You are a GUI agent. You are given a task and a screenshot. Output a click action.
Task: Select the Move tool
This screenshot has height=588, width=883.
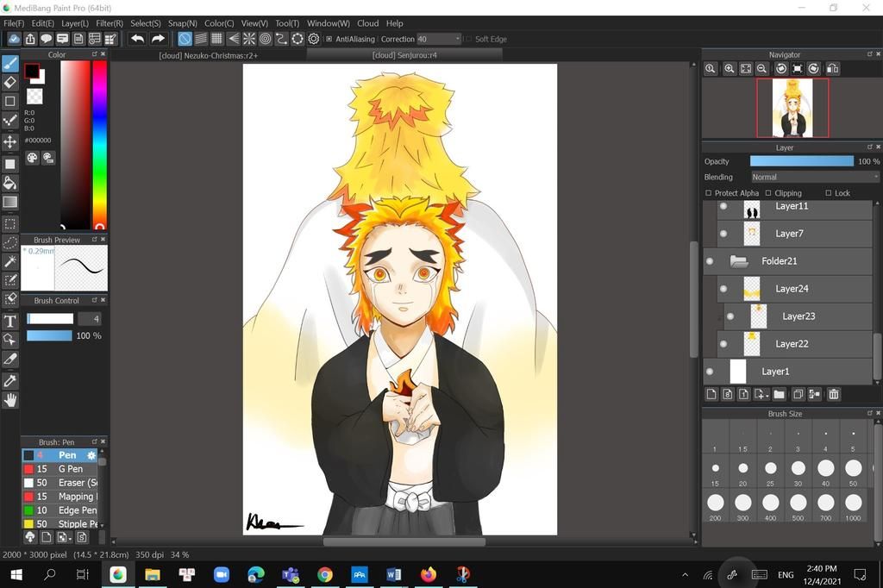pyautogui.click(x=10, y=141)
